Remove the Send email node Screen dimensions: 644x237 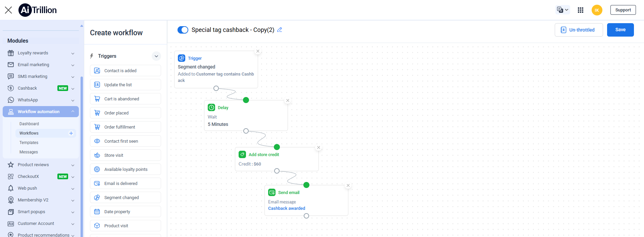point(348,185)
